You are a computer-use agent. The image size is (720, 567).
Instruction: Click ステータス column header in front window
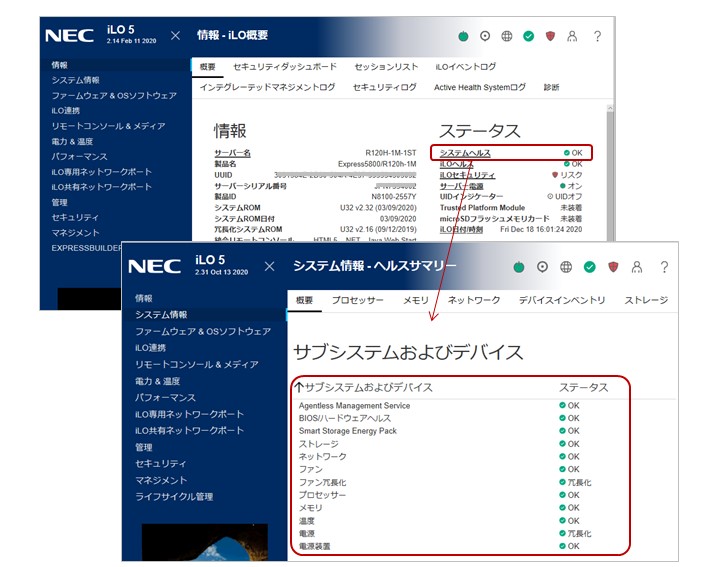[583, 387]
